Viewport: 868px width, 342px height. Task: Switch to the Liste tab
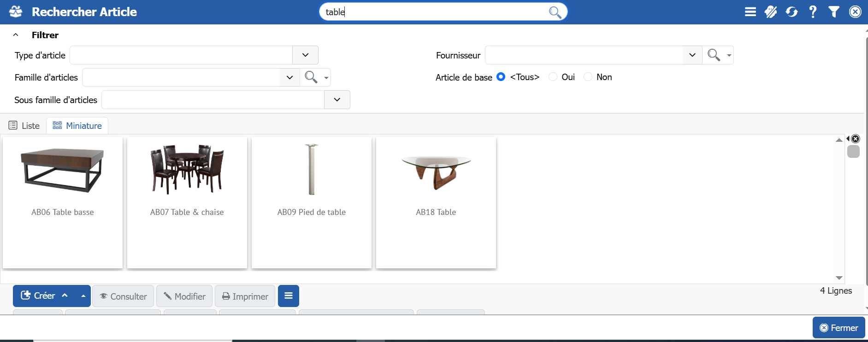(x=24, y=126)
